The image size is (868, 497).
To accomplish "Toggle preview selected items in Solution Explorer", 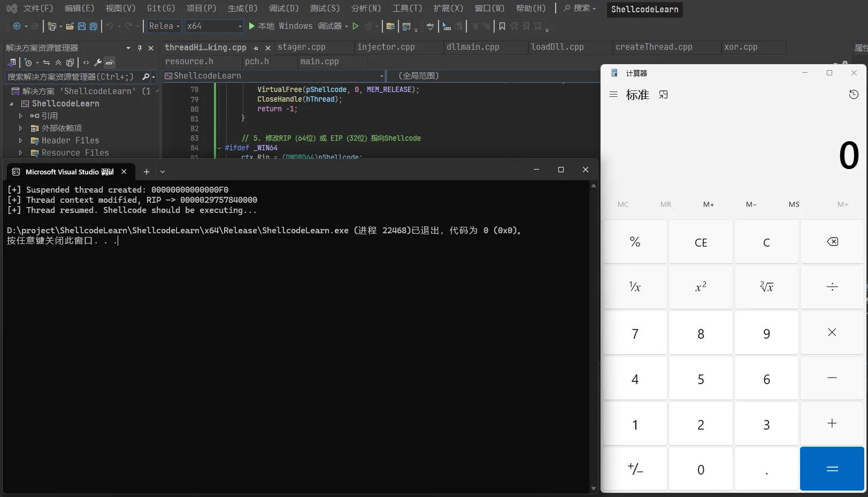I will [x=110, y=63].
